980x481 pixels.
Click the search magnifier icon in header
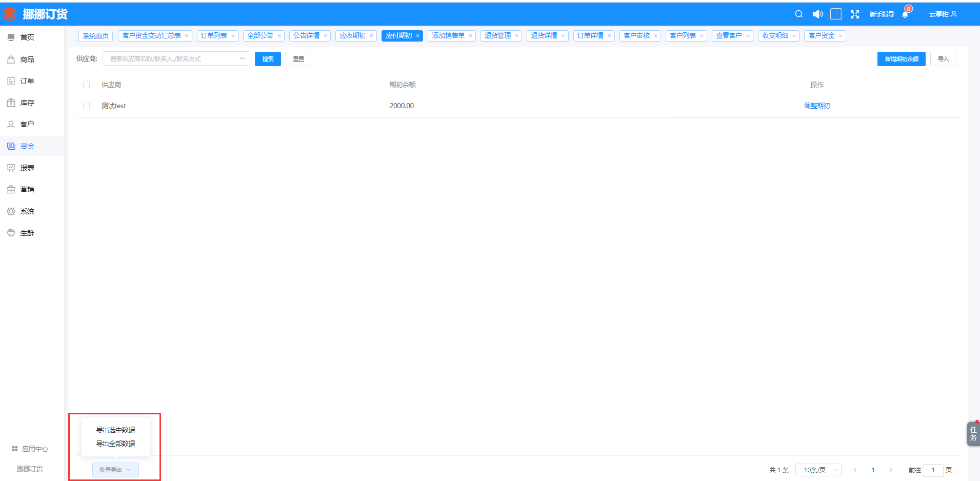798,14
